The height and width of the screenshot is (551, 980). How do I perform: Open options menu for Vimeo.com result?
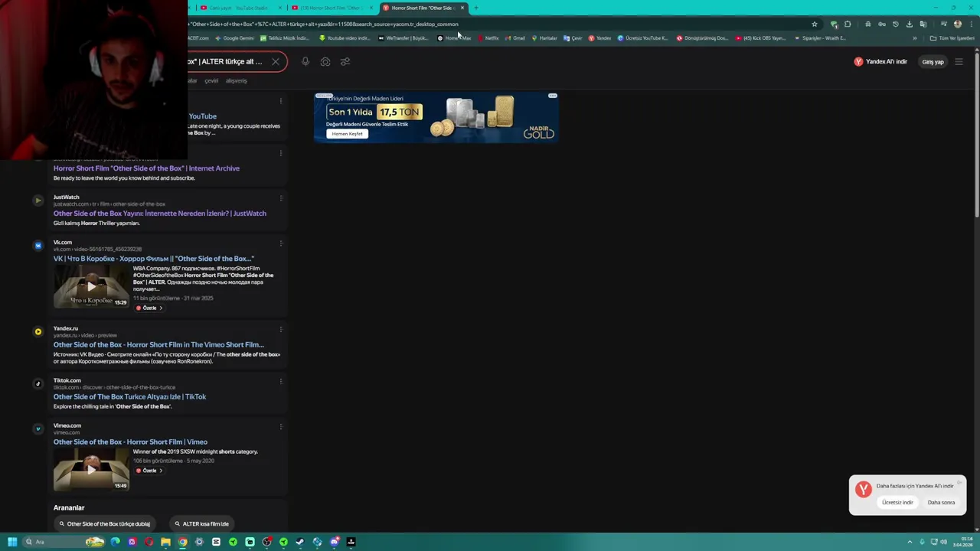click(x=281, y=427)
